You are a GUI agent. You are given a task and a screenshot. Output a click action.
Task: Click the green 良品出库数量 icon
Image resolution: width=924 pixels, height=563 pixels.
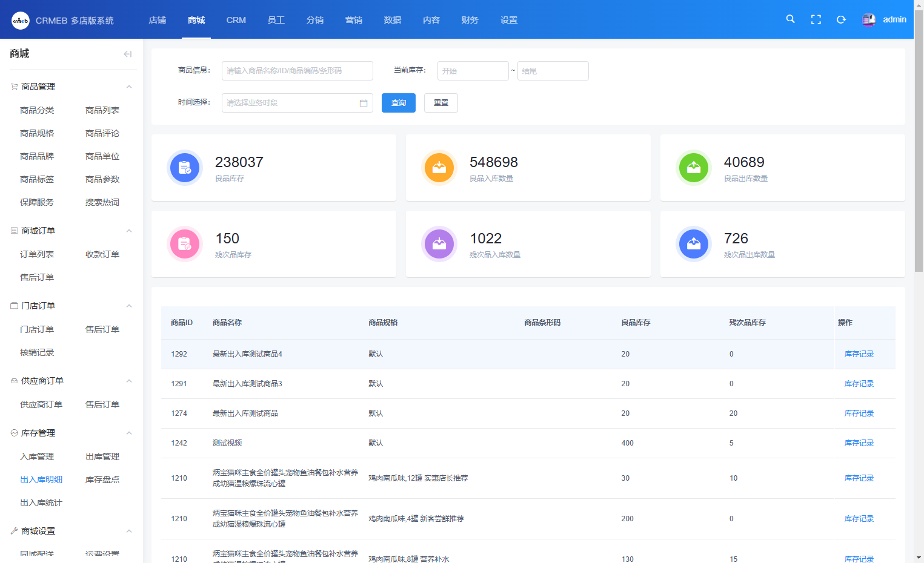pyautogui.click(x=694, y=168)
